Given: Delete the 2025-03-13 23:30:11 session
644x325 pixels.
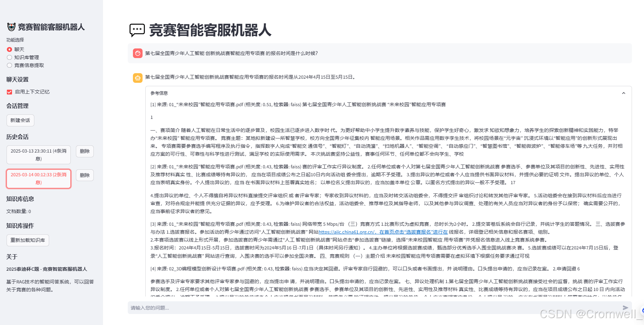Looking at the screenshot, I should (x=85, y=151).
